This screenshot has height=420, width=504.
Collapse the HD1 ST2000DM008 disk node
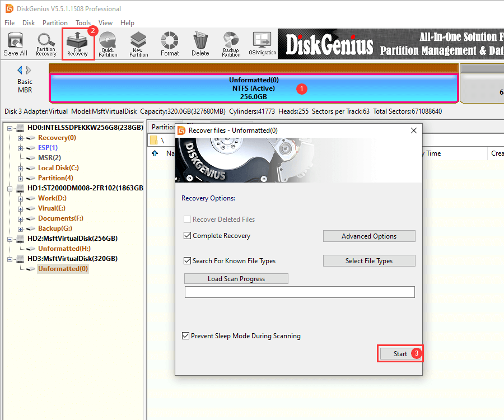tap(10, 188)
